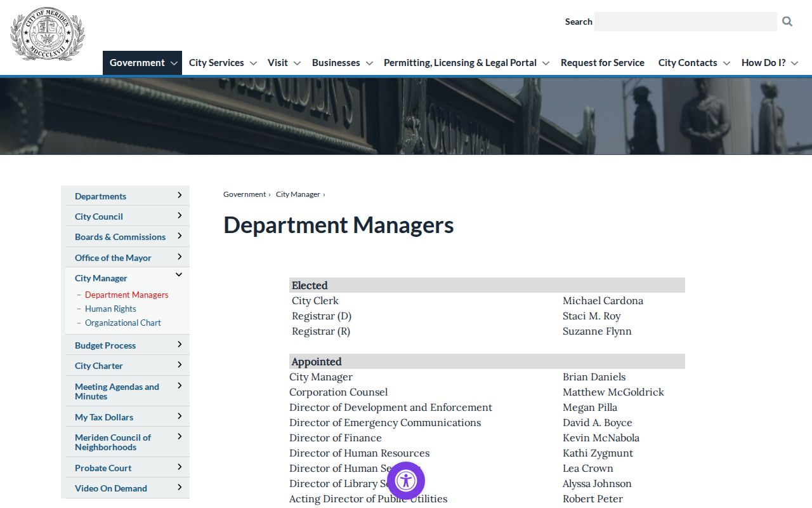Open Meeting Agendas and Minutes sidebar link
Viewport: 812px width, 508px height.
coord(117,391)
